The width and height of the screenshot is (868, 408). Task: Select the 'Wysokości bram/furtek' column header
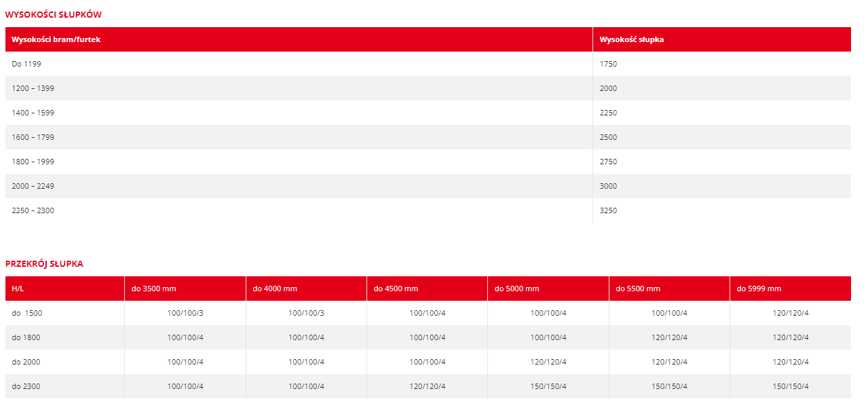pos(299,39)
